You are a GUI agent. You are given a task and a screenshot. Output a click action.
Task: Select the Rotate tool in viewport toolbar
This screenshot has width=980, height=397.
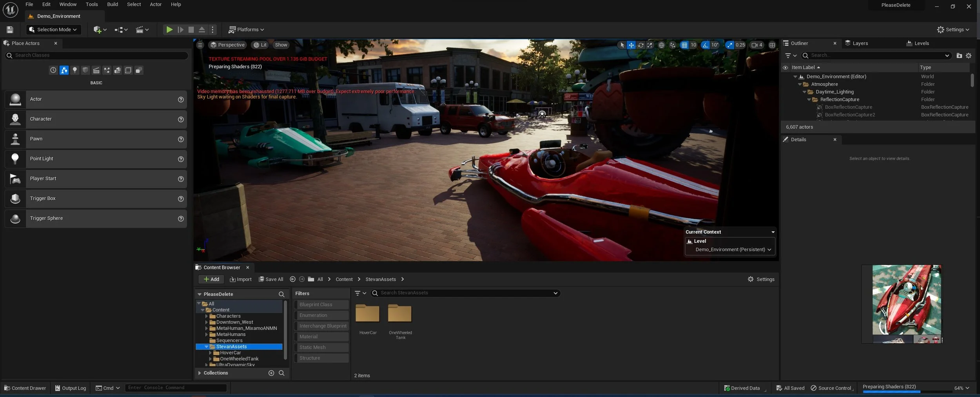(641, 45)
